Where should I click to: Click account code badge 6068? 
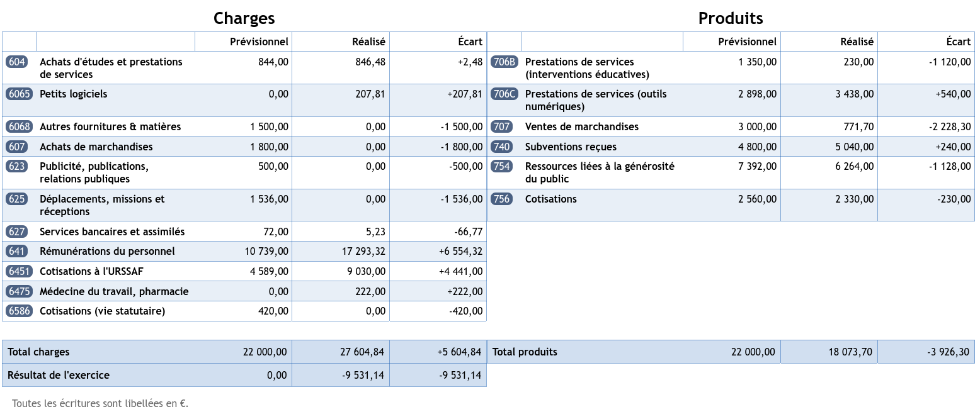pos(19,126)
